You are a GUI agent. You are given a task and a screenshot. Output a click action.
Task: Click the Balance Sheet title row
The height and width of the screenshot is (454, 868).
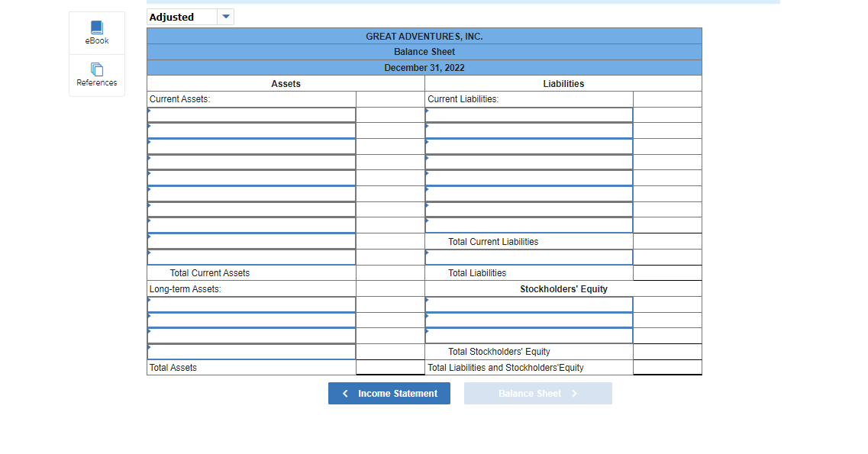tap(424, 52)
